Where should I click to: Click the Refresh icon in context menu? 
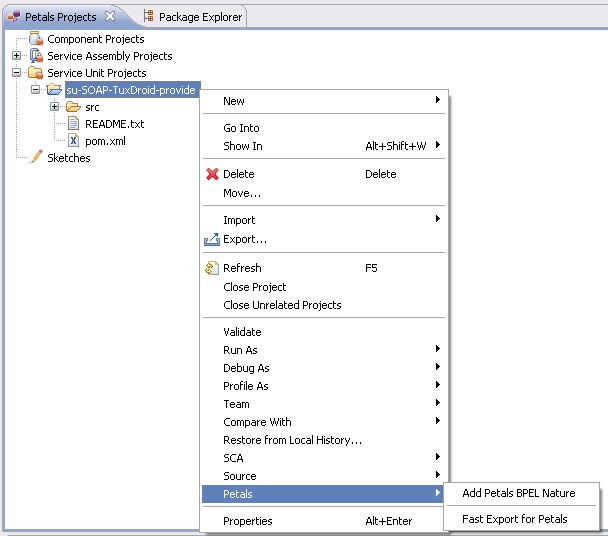(212, 268)
